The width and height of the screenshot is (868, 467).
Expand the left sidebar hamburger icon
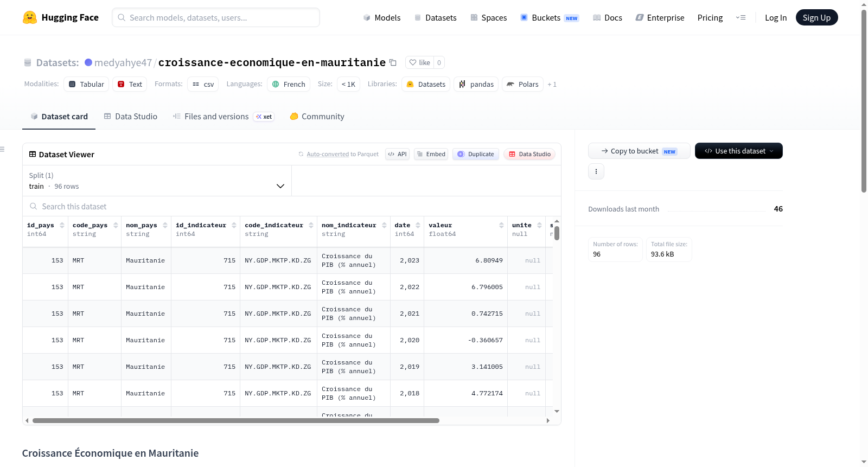[x=2, y=149]
